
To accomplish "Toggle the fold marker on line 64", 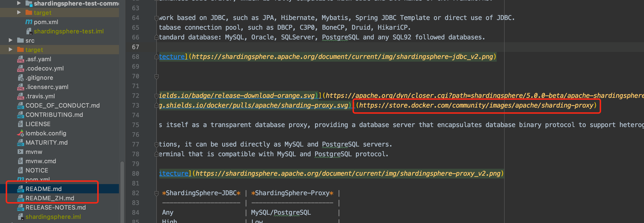I will pos(157,18).
